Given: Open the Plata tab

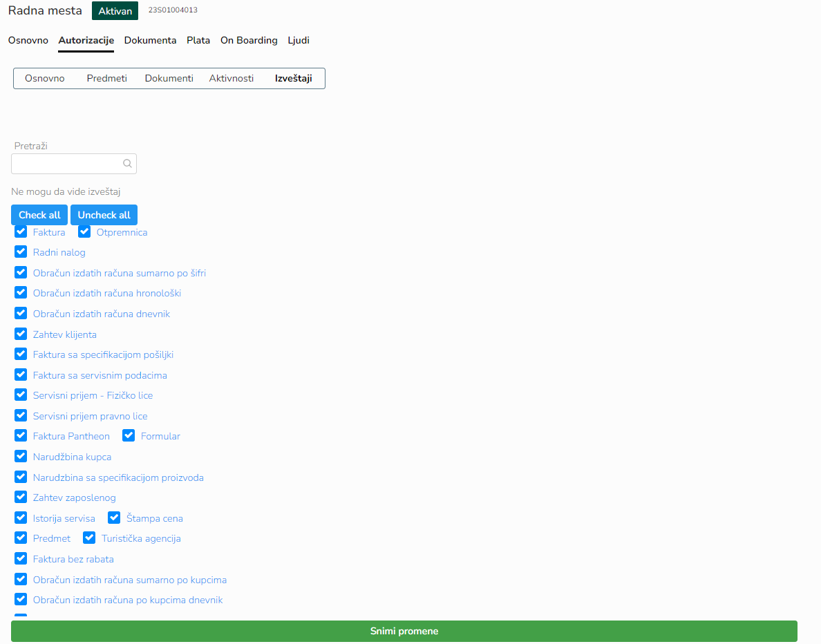Looking at the screenshot, I should point(198,40).
